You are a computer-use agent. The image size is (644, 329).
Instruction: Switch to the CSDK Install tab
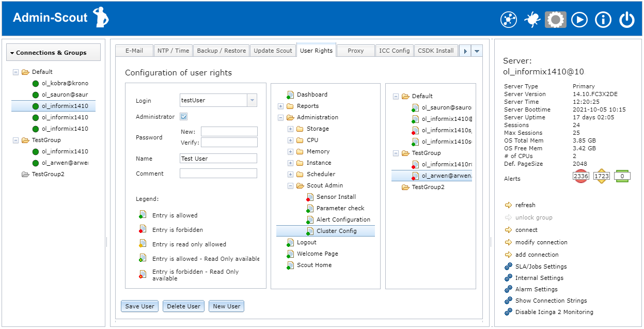[x=436, y=51]
